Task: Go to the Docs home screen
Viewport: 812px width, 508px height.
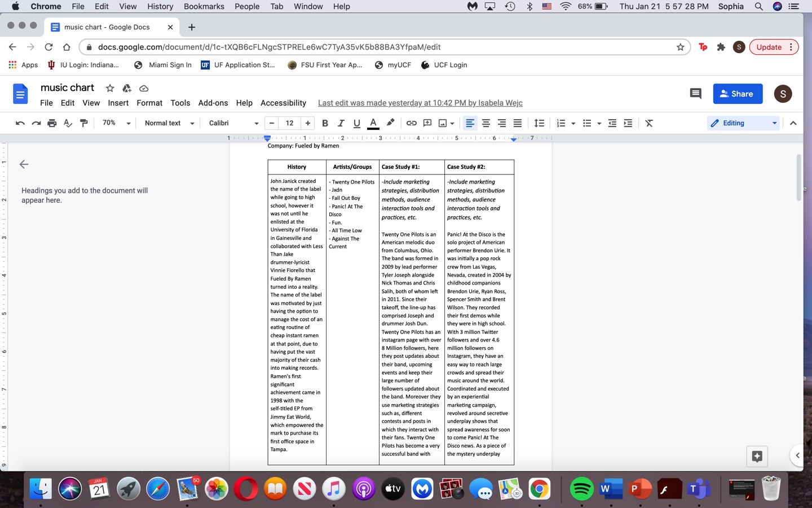Action: pyautogui.click(x=20, y=94)
